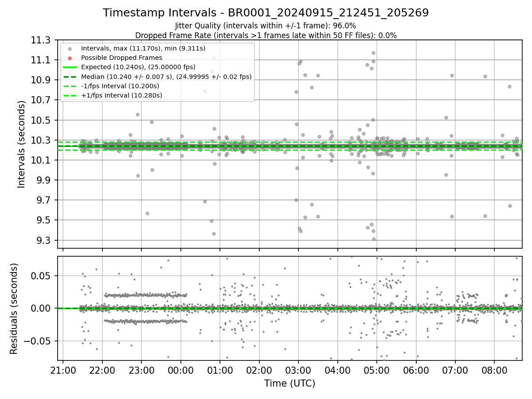Click the x-axis label 'Time (UTC)'

pos(289,383)
